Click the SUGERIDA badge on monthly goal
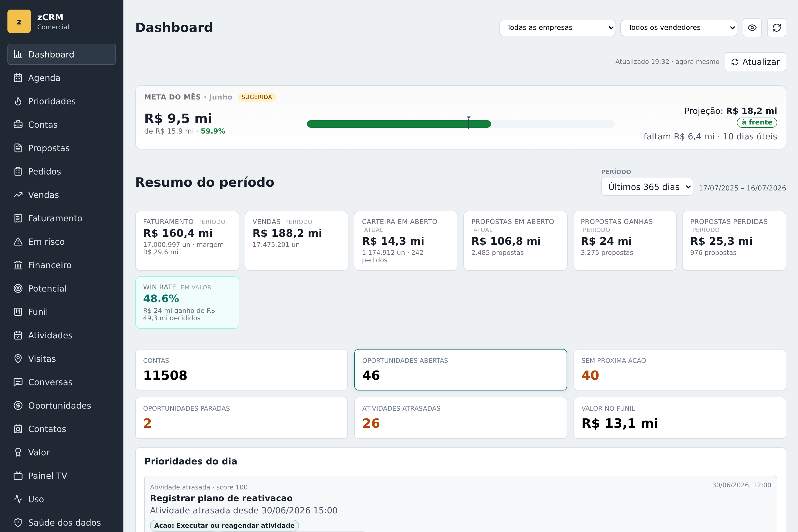 coord(257,97)
